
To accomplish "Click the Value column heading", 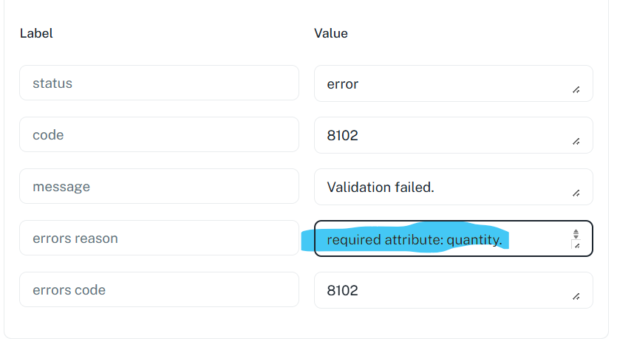I will click(331, 33).
